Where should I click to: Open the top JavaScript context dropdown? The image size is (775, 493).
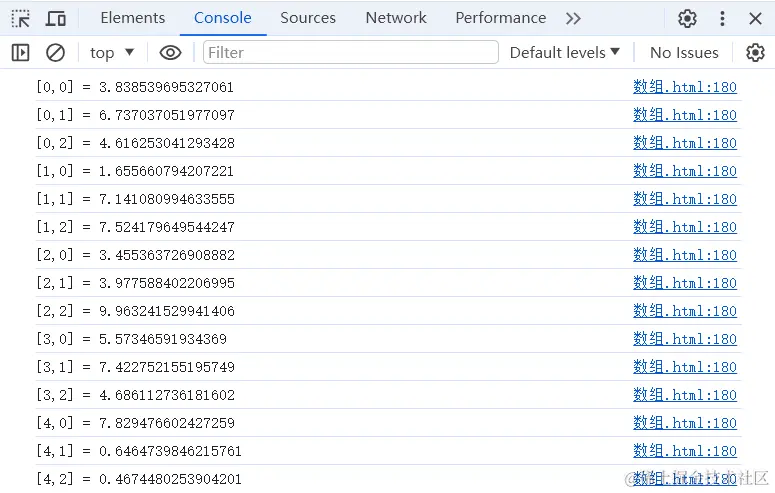click(112, 52)
